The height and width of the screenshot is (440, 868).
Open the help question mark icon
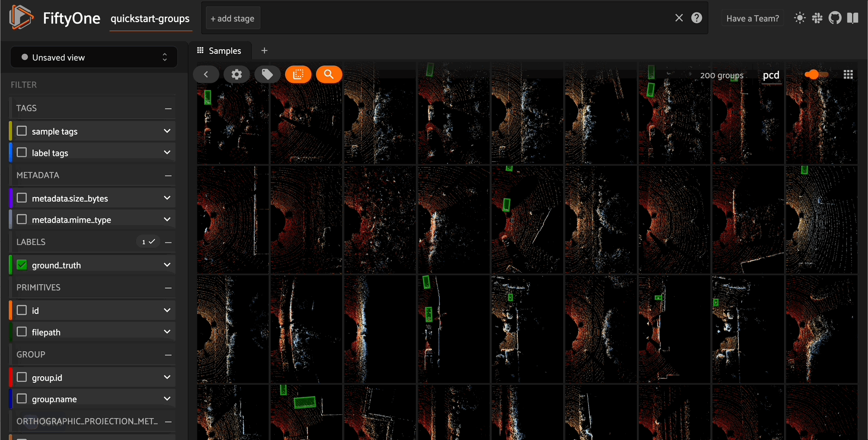[x=697, y=18]
